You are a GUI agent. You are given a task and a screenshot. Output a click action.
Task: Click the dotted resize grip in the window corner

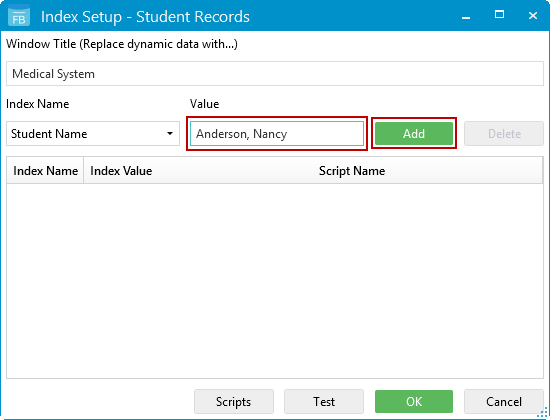[543, 413]
